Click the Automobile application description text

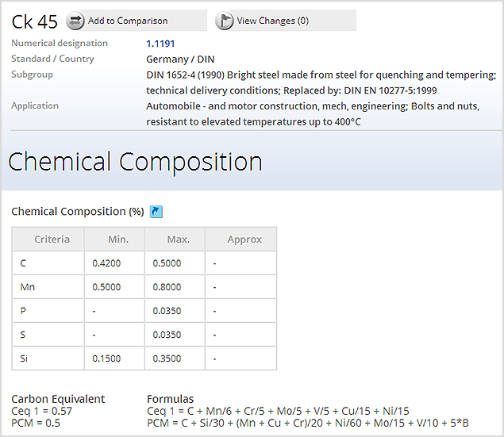click(313, 113)
